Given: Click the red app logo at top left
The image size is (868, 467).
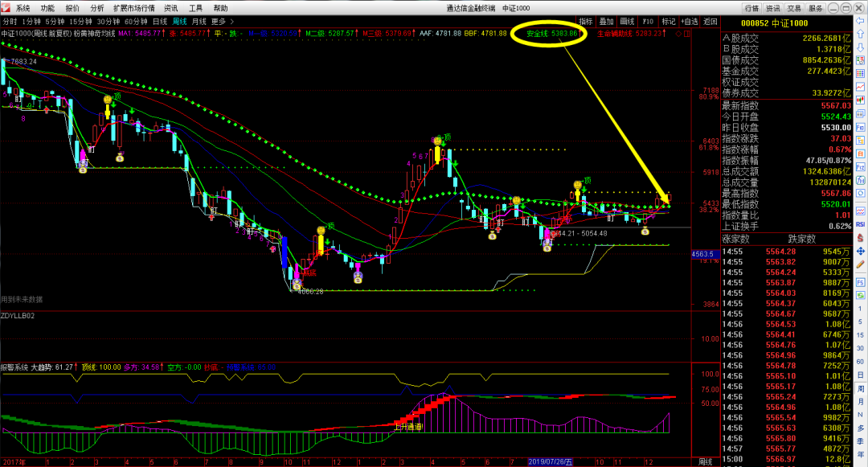Looking at the screenshot, I should (x=5, y=8).
